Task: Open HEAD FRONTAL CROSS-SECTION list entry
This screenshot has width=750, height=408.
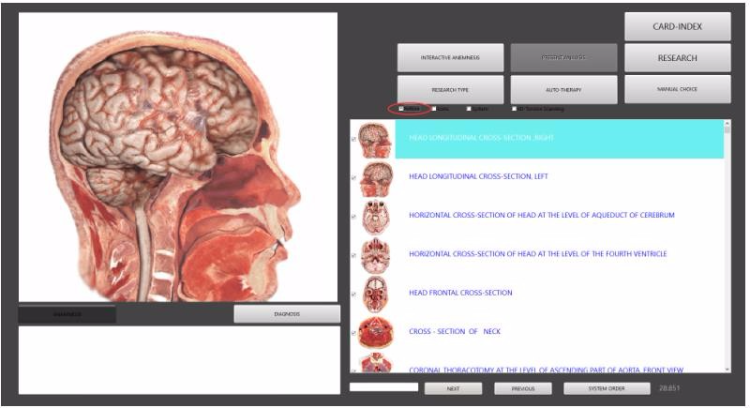Action: point(460,293)
